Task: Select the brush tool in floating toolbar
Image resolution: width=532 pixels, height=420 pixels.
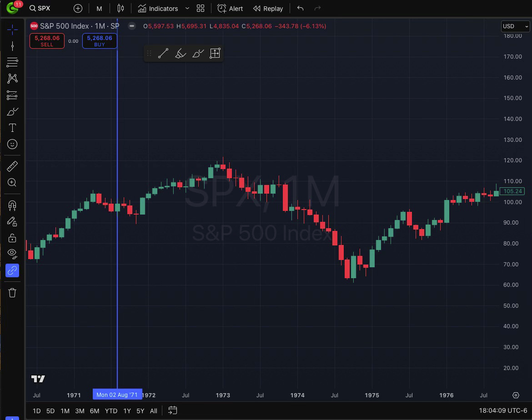Action: 198,53
